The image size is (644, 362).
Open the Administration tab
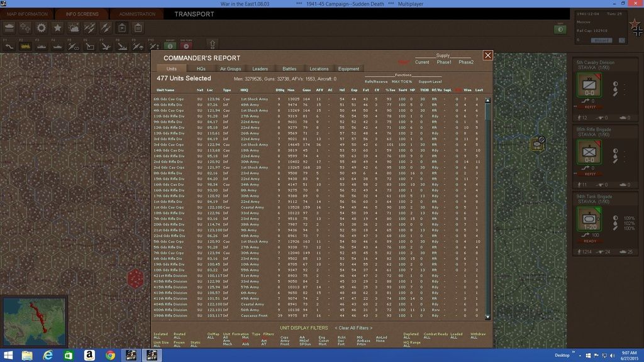[137, 14]
